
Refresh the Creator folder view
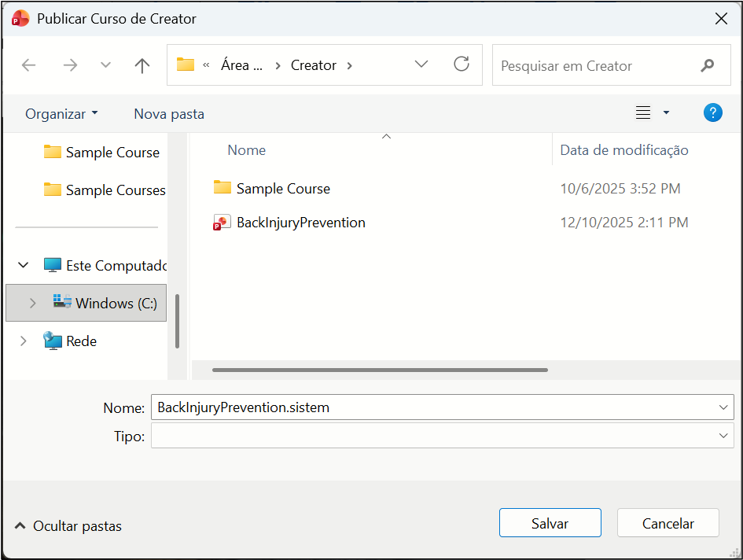coord(462,64)
